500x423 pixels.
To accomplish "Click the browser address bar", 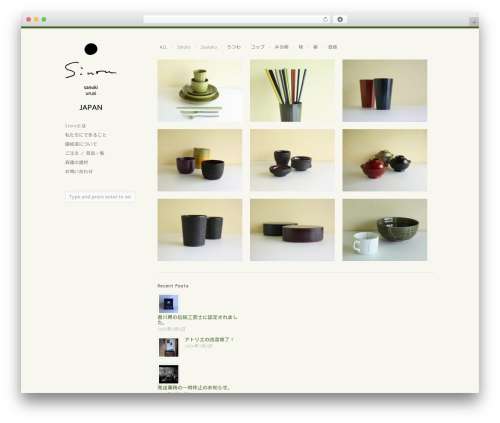I will point(237,19).
